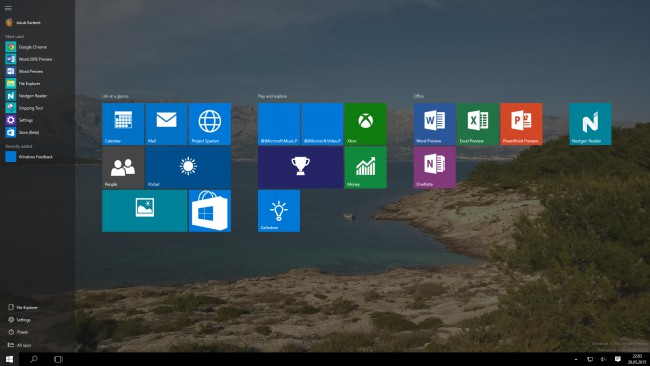Screen dimensions: 650x366
Task: Launch the PowerPoint Preview tile
Action: click(521, 124)
